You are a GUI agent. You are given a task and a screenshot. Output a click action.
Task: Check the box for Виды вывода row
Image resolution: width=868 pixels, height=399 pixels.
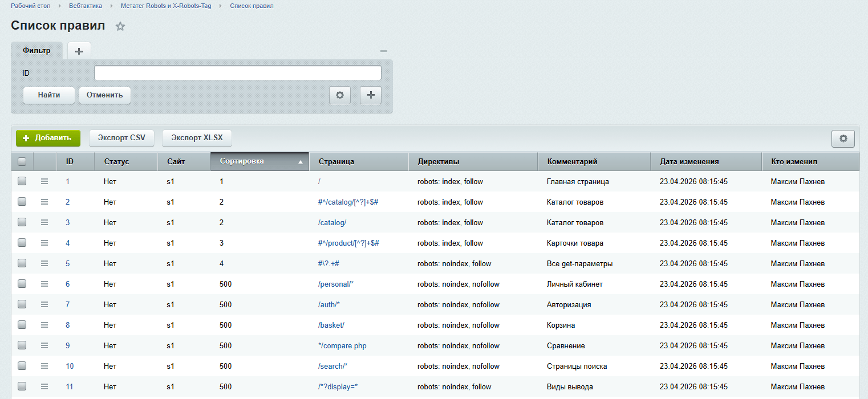point(22,386)
